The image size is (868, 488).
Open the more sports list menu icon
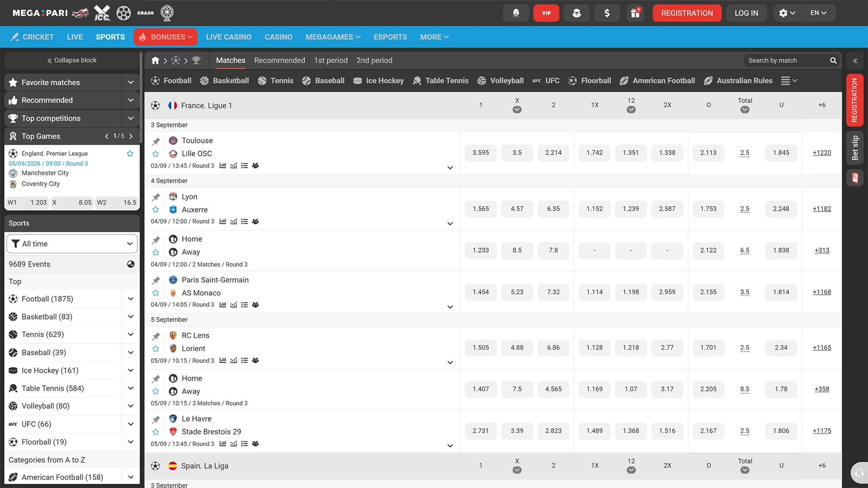point(789,80)
